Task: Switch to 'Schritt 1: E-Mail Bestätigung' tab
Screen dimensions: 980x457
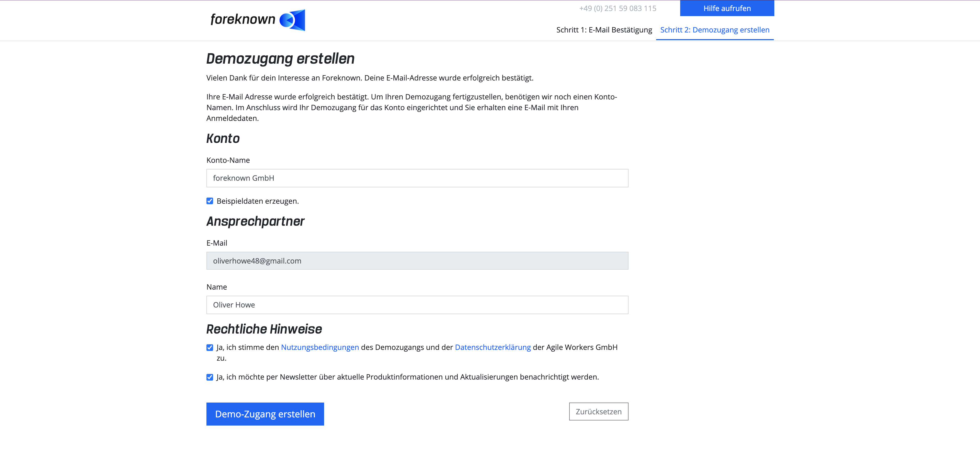Action: (604, 29)
